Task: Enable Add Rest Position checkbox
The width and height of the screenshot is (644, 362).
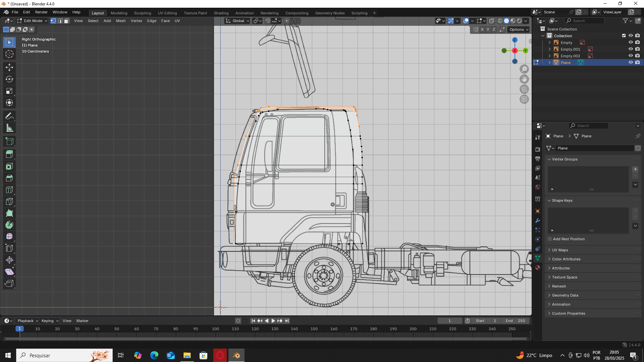Action: tap(550, 239)
